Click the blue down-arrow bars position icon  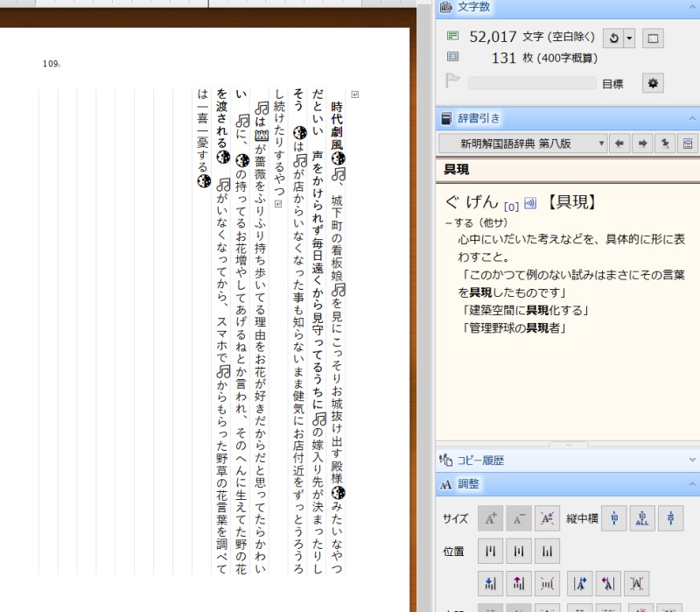pyautogui.click(x=490, y=583)
